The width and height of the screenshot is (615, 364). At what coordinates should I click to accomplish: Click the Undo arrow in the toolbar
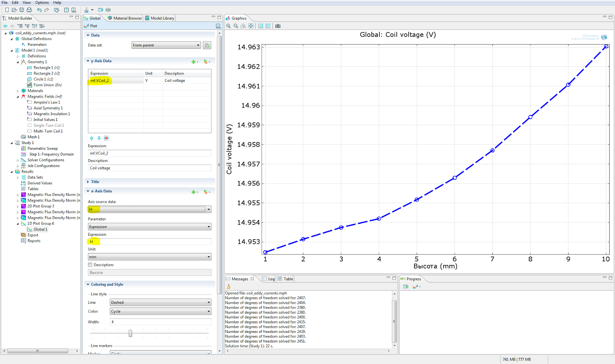click(x=39, y=10)
